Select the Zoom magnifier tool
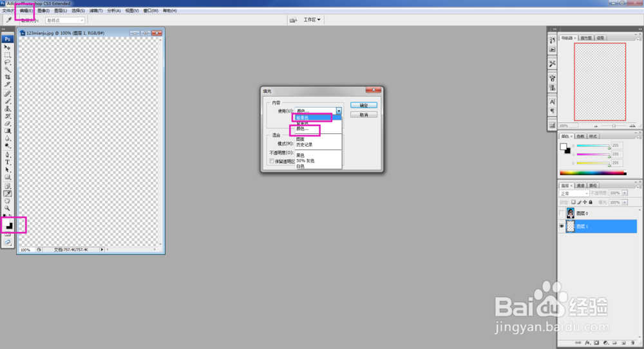This screenshot has width=644, height=349. point(7,208)
